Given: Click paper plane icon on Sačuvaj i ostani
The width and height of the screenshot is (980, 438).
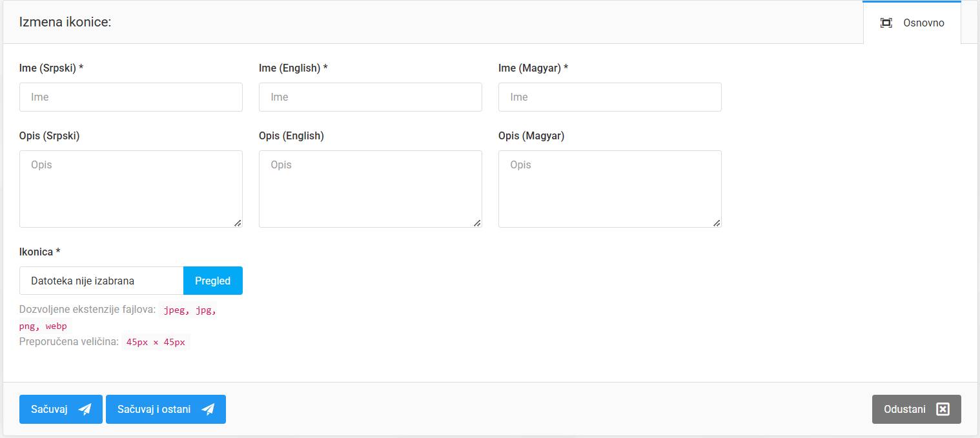Looking at the screenshot, I should [x=208, y=410].
